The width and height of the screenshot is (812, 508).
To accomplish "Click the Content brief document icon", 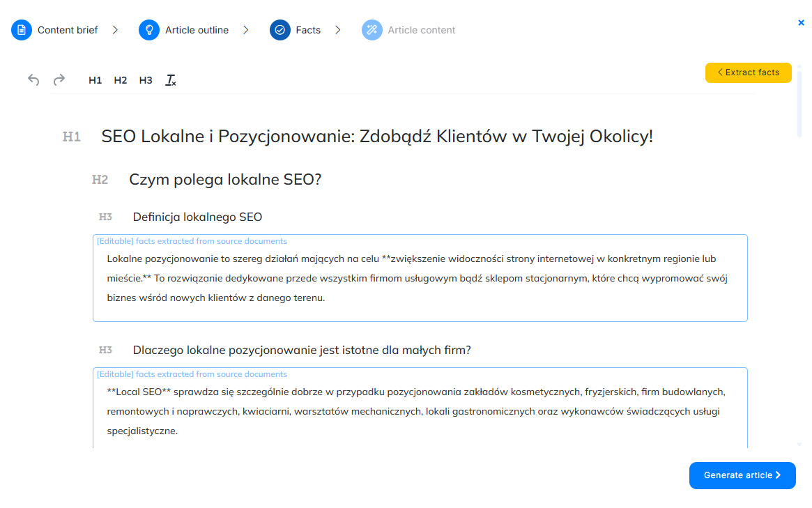I will tap(22, 30).
